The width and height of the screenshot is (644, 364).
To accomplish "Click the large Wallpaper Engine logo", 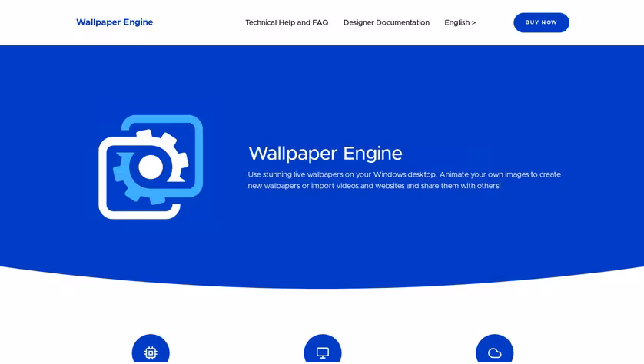I will tap(151, 167).
